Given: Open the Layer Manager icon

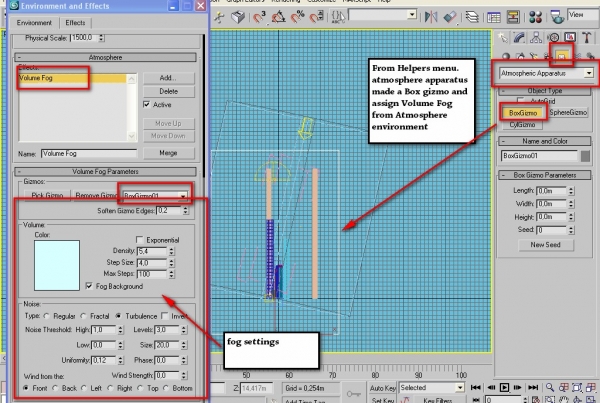Looking at the screenshot, I should click(x=472, y=17).
